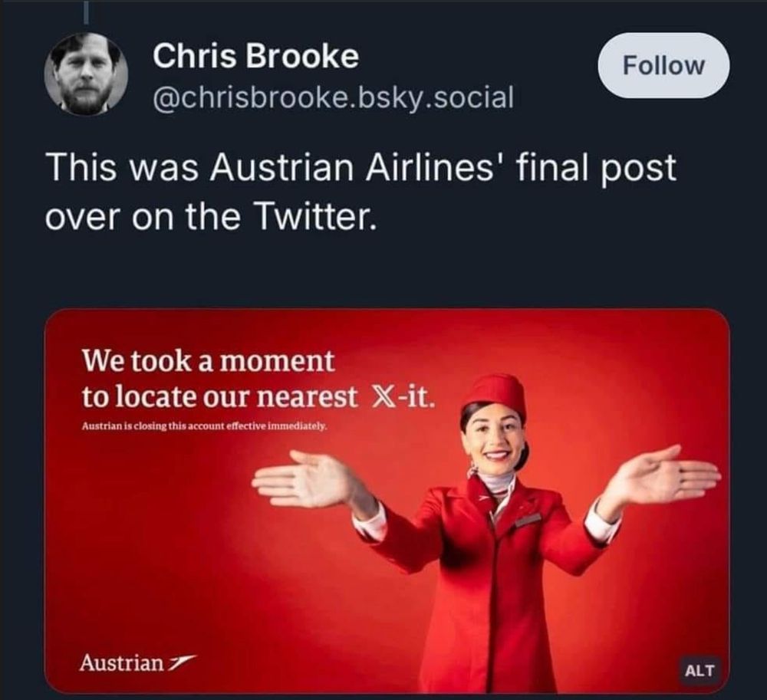Click the Austrian logo wordmark in image
Screen dimensions: 767x700
tap(122, 662)
